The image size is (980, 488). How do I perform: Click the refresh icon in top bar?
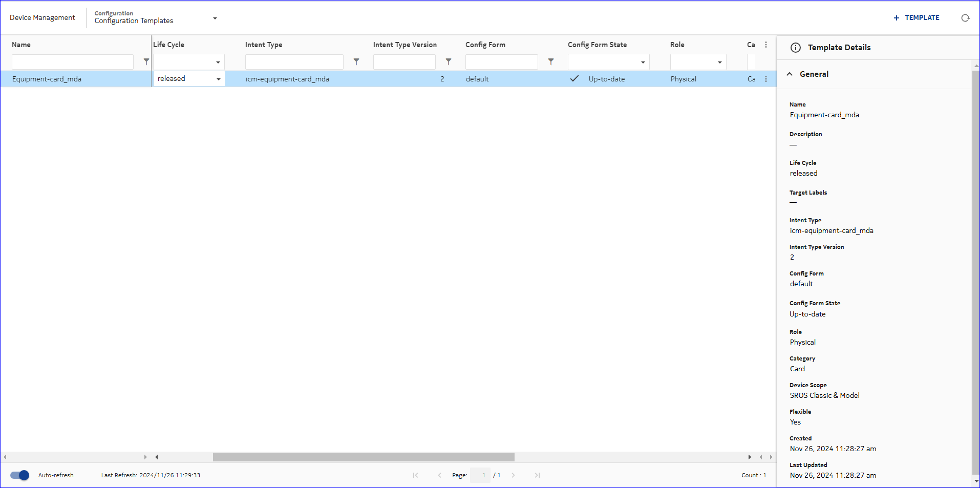(x=965, y=18)
